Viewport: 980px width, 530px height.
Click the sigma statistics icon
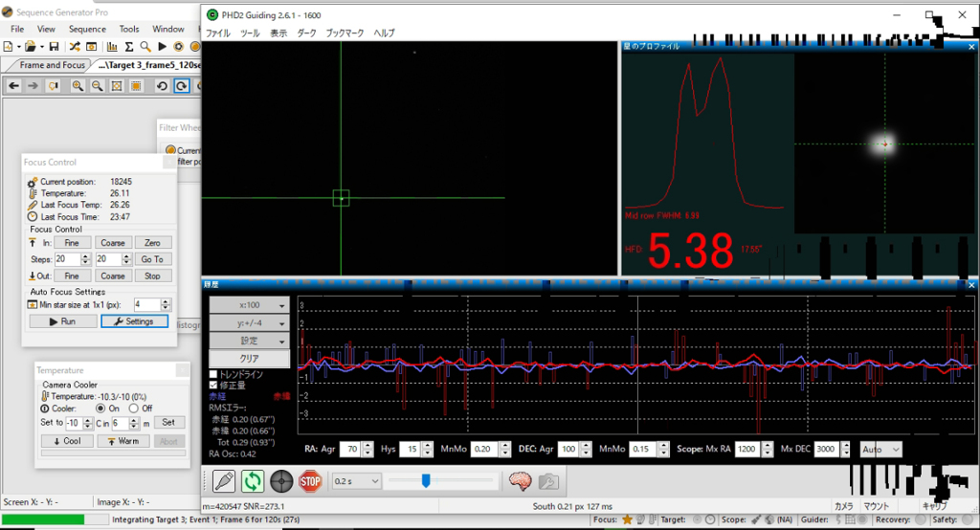(129, 46)
